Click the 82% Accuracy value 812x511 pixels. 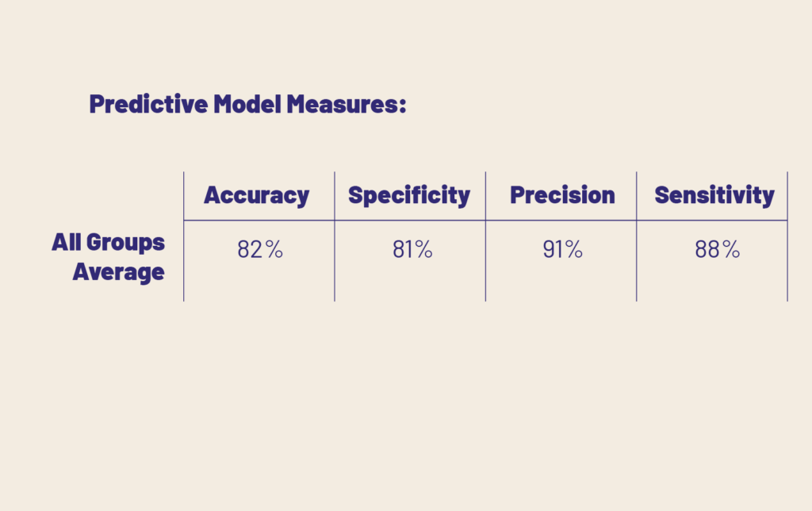click(260, 250)
